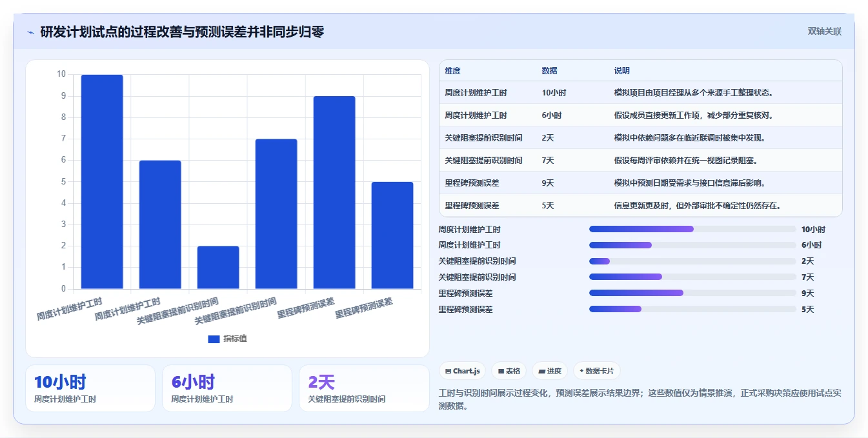The image size is (868, 438).
Task: Click the 维度 table column header
Action: 452,71
